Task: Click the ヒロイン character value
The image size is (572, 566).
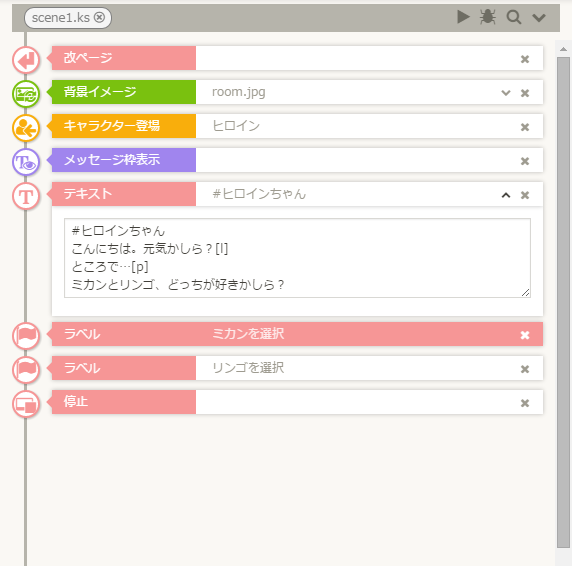Action: (236, 126)
